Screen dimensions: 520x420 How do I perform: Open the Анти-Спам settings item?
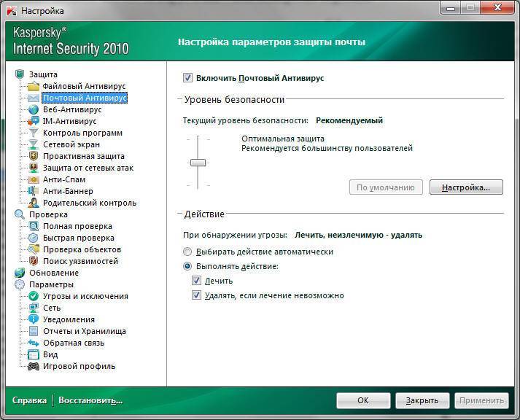(64, 179)
